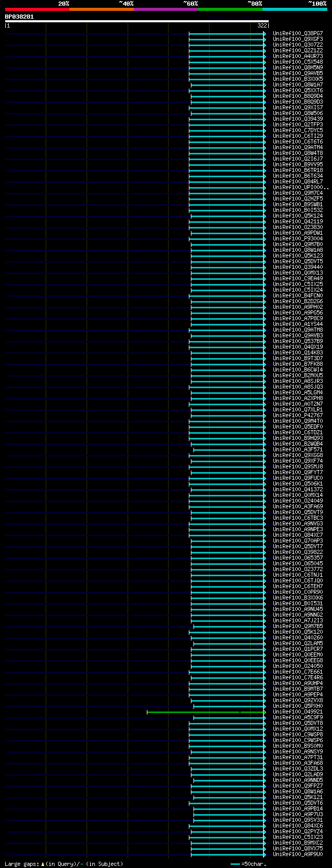The image size is (332, 868).
Task: Open the UniRef100_A3F571 hit label
Action: 298,450
